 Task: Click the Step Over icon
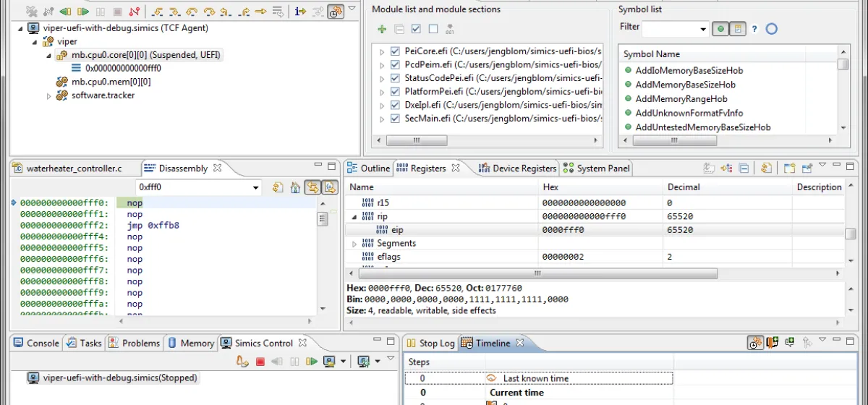click(209, 12)
